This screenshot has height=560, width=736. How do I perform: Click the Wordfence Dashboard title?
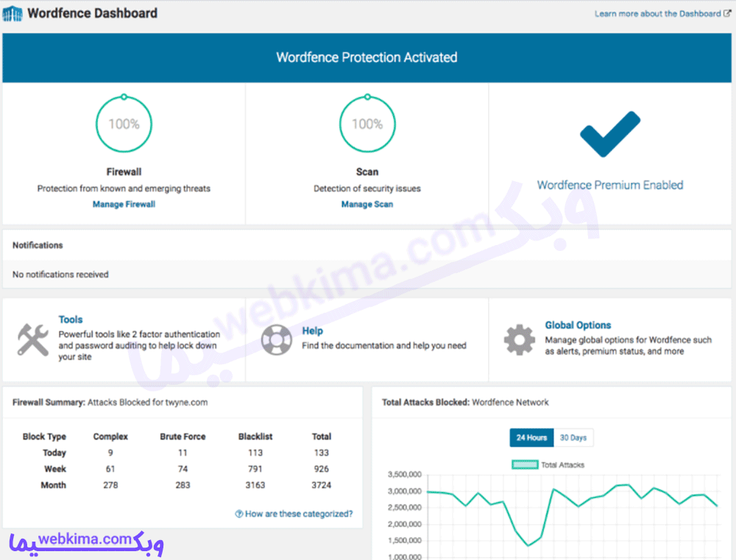coord(92,13)
